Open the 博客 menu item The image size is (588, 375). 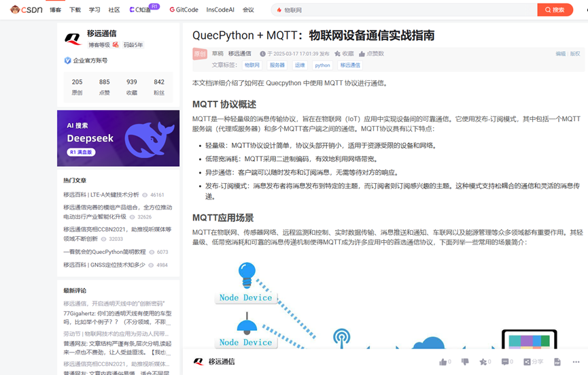(56, 10)
